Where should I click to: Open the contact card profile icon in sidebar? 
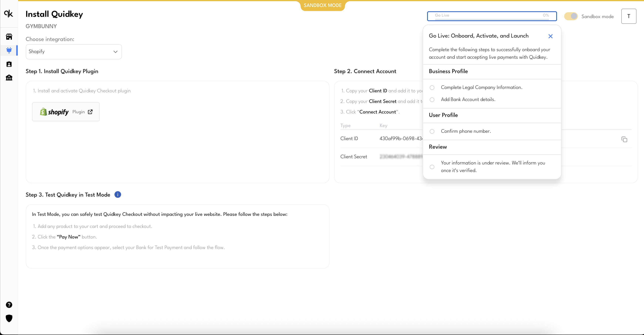point(9,64)
